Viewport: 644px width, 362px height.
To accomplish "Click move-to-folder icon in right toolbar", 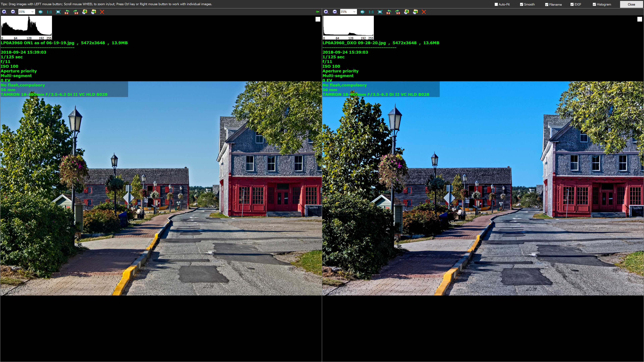I will pyautogui.click(x=415, y=12).
